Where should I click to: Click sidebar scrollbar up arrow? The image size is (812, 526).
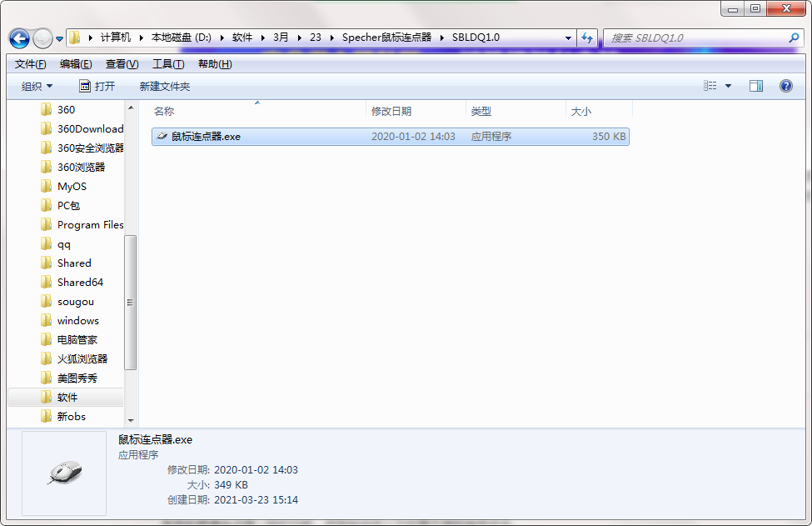(131, 108)
